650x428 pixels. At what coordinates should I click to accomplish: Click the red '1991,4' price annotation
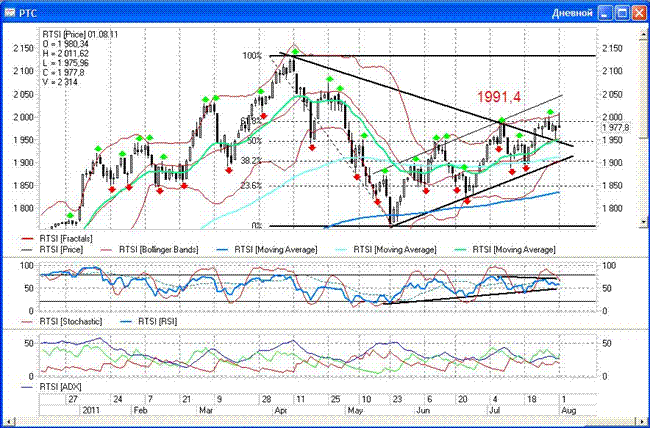click(x=499, y=97)
